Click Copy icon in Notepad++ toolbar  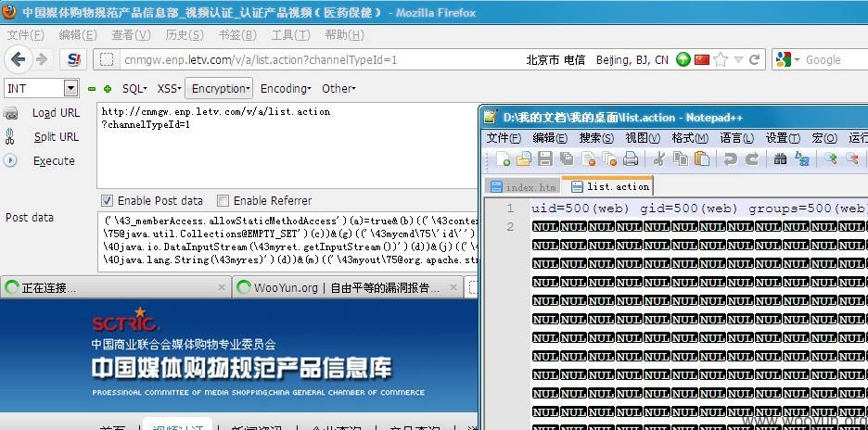[x=681, y=158]
